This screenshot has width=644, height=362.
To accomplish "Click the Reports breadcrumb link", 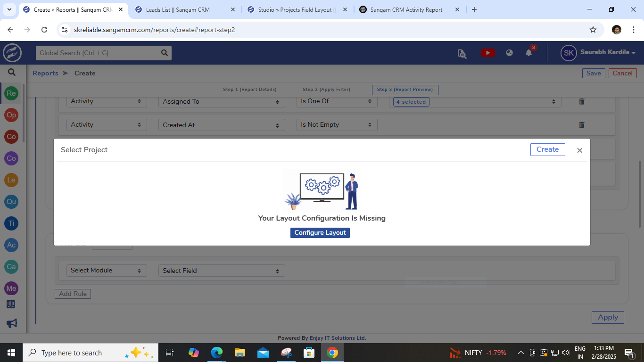I will tap(45, 73).
